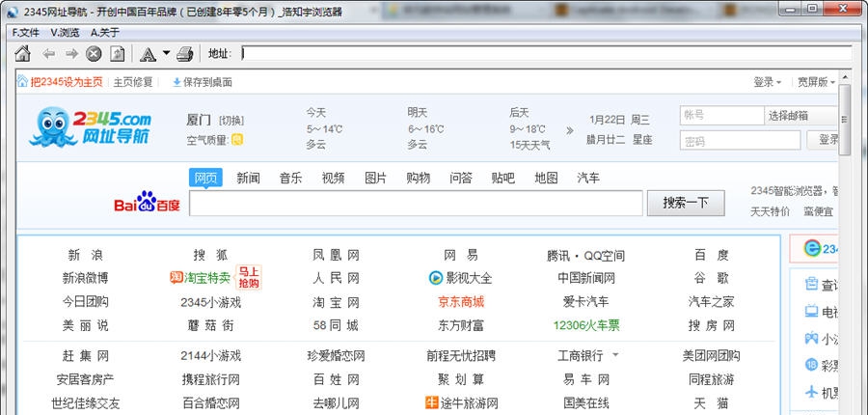The width and height of the screenshot is (868, 415).
Task: Click the orange 牛 icon by 途牛旅游网
Action: [x=431, y=402]
